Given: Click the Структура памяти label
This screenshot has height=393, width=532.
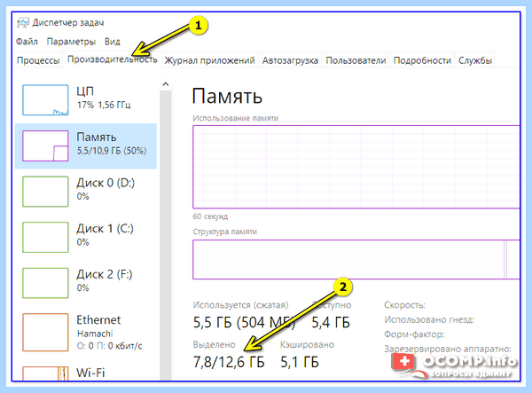Looking at the screenshot, I should point(225,232).
